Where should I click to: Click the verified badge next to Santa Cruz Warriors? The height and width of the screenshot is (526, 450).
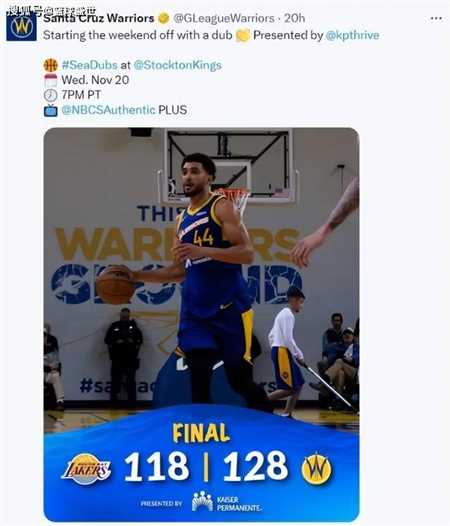[x=163, y=18]
